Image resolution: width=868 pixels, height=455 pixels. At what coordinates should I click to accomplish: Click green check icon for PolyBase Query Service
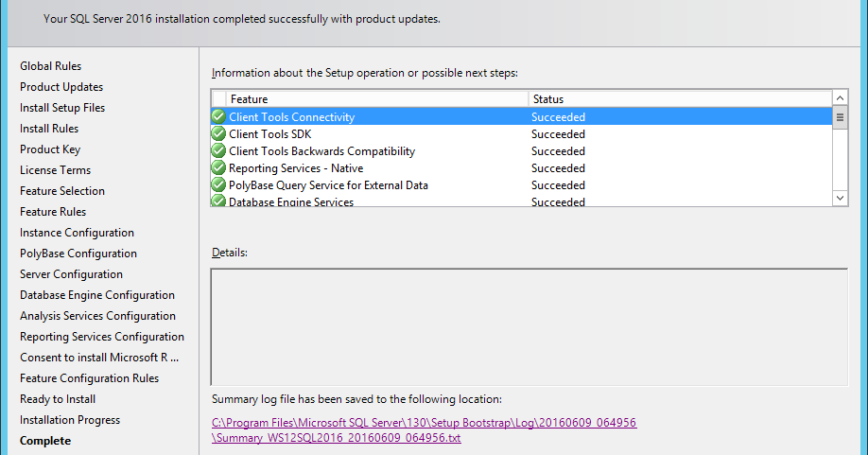click(x=218, y=185)
